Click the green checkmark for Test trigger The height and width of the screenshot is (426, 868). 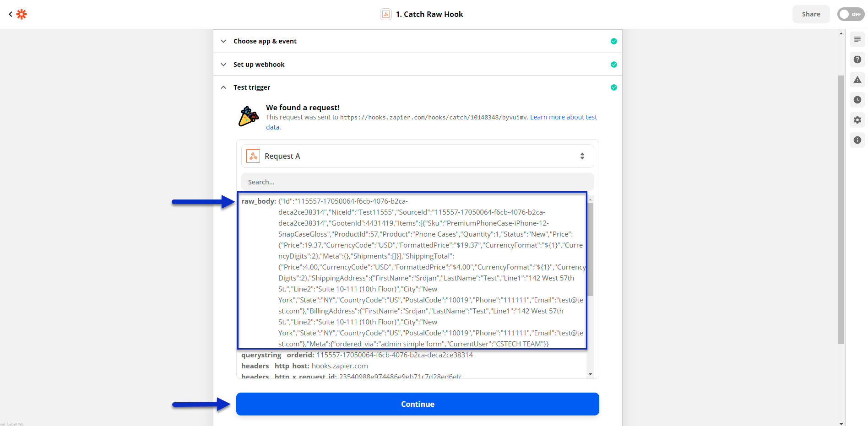(x=613, y=87)
